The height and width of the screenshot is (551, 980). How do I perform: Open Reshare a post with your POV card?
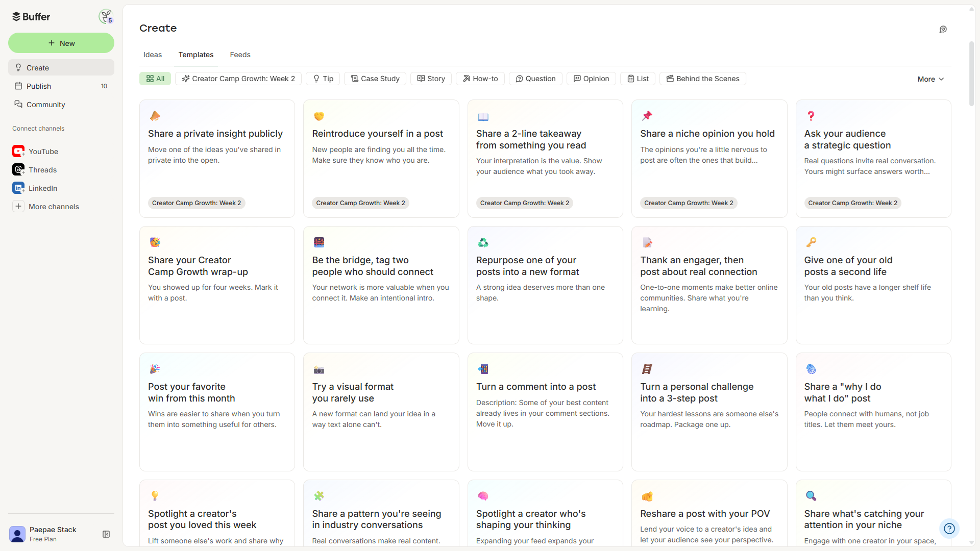tap(709, 513)
